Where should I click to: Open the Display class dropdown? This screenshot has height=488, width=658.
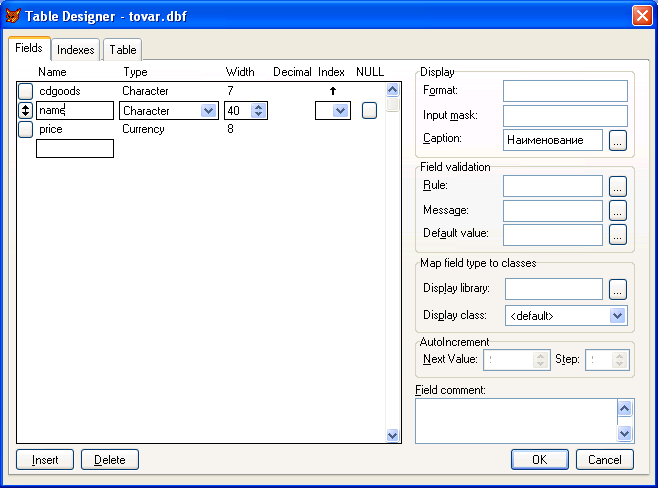(x=617, y=316)
